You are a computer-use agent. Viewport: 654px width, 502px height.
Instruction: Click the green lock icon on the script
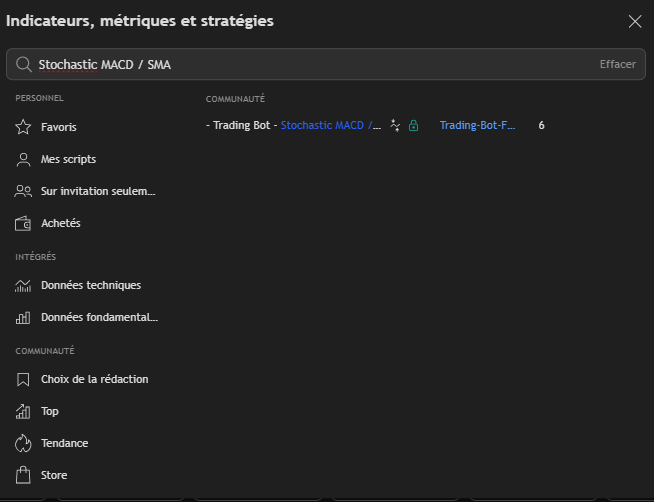click(x=413, y=126)
